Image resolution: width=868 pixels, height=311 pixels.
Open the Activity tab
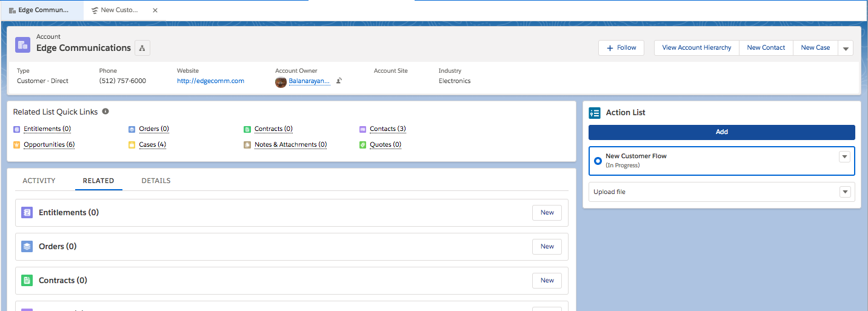(39, 181)
